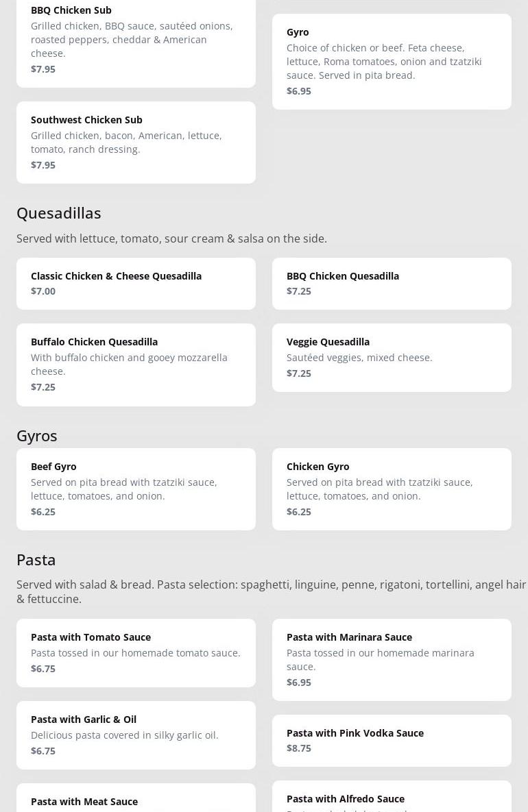Click the Gyros section heading
Viewport: 528px width, 812px height.
pyautogui.click(x=37, y=436)
